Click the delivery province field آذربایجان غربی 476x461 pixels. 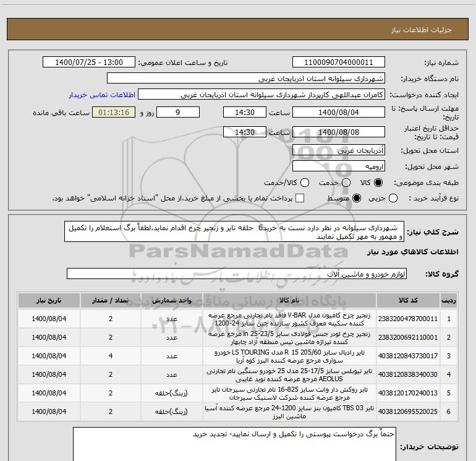(339, 150)
